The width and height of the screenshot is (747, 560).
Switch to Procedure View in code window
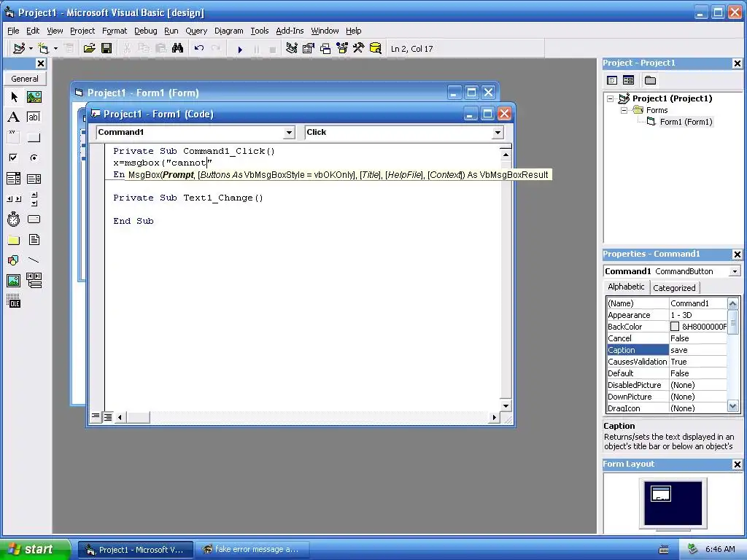click(x=96, y=416)
